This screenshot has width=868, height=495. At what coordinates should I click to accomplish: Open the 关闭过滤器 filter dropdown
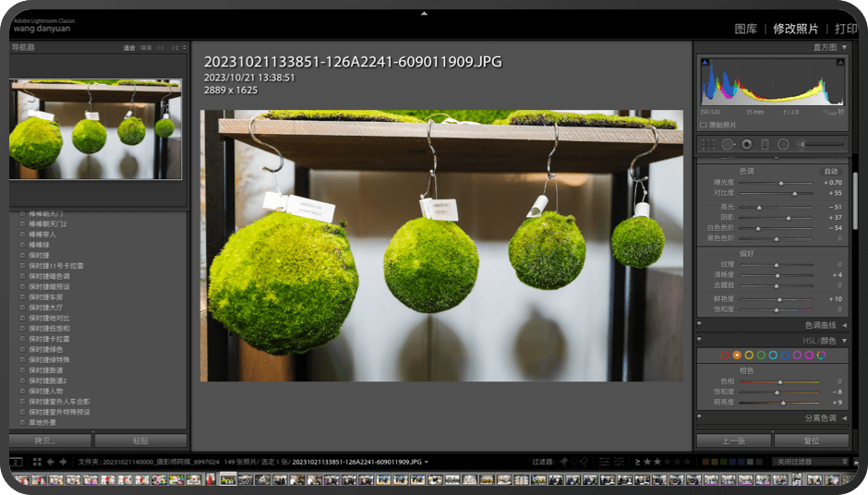click(x=811, y=462)
